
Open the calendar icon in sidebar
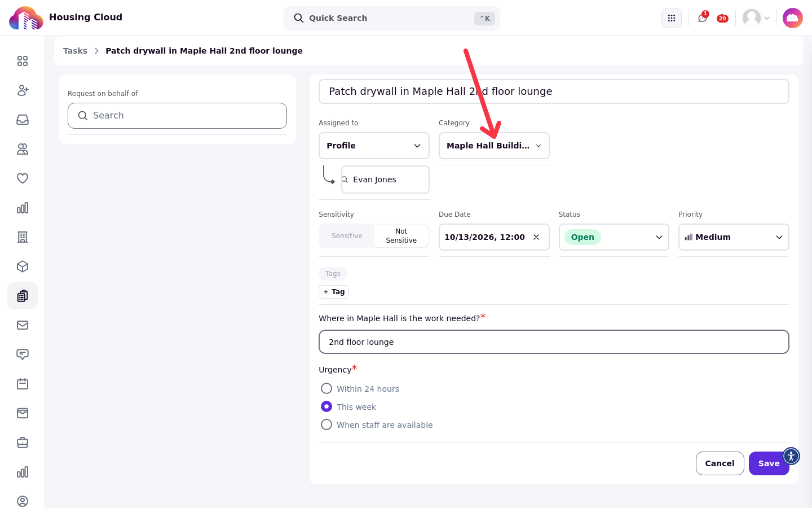(23, 384)
